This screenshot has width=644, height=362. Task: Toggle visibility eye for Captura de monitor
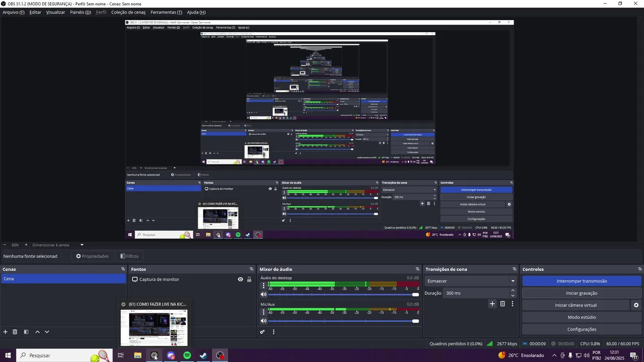[240, 280]
